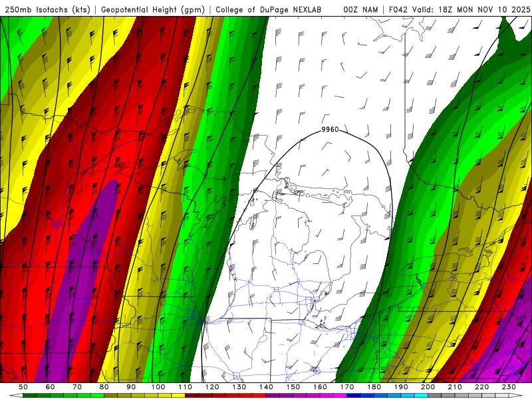Click the '00Z NAM' model run label
The width and height of the screenshot is (532, 399).
[x=360, y=10]
